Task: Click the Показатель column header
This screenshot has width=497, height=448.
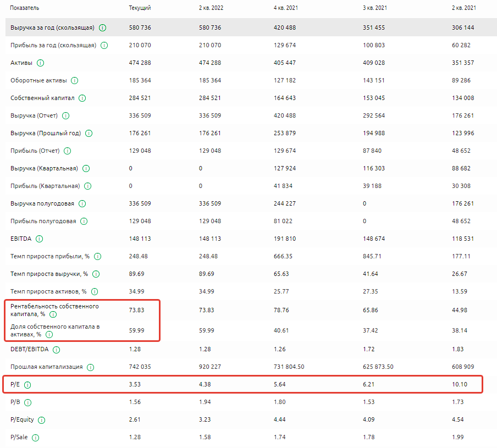Action: tap(24, 8)
